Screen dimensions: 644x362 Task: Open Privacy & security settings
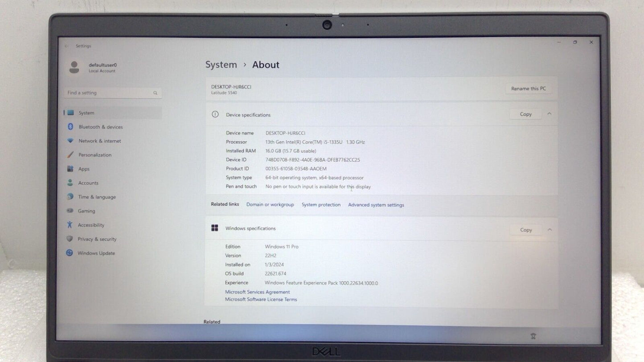click(113, 239)
